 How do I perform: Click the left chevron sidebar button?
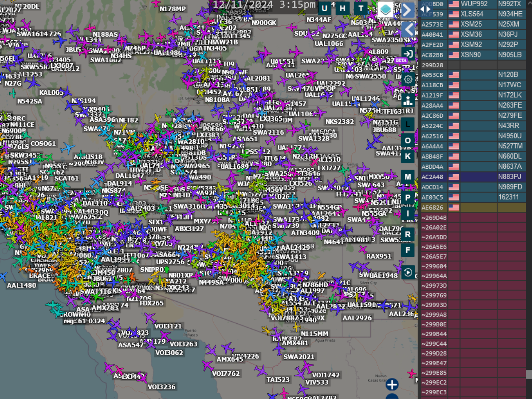[408, 30]
